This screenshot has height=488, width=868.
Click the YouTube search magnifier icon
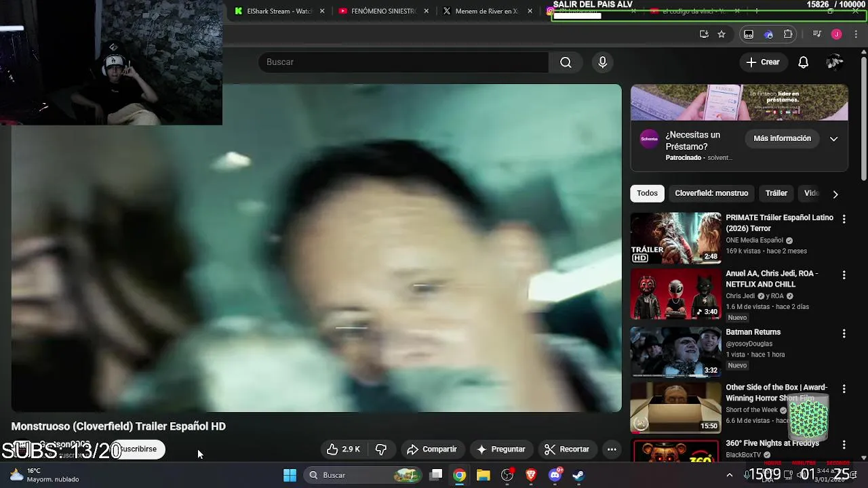pyautogui.click(x=566, y=62)
